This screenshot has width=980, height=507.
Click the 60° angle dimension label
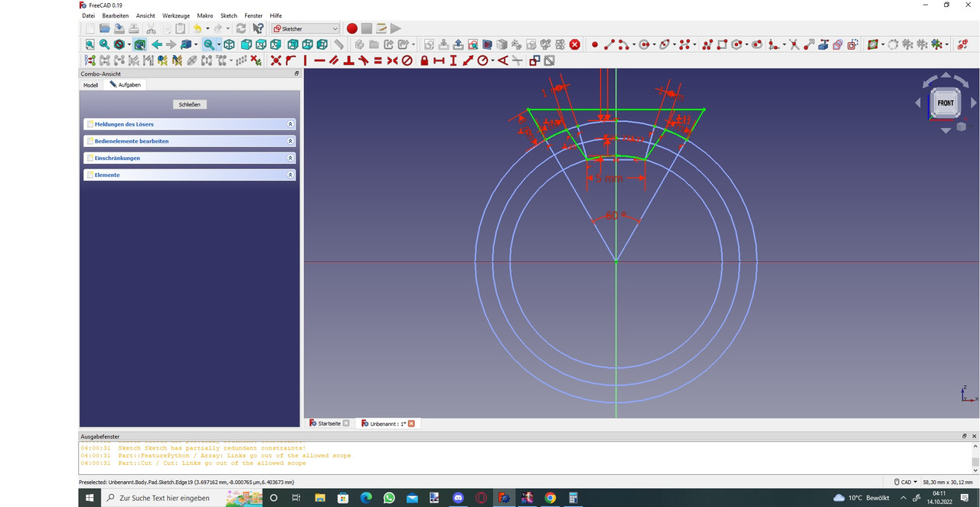click(x=615, y=216)
